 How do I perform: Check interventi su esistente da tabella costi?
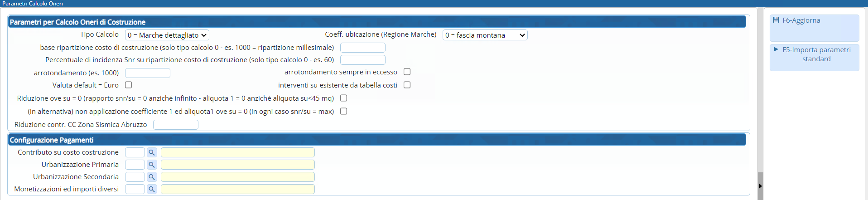(x=407, y=85)
